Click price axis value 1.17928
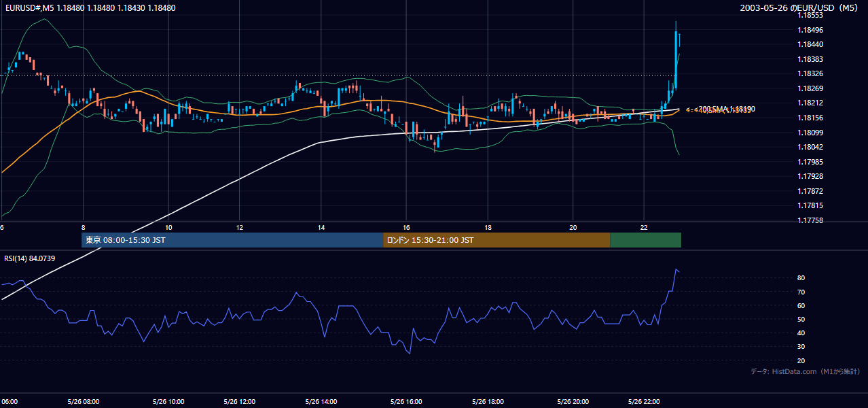The height and width of the screenshot is (408, 868). (810, 176)
